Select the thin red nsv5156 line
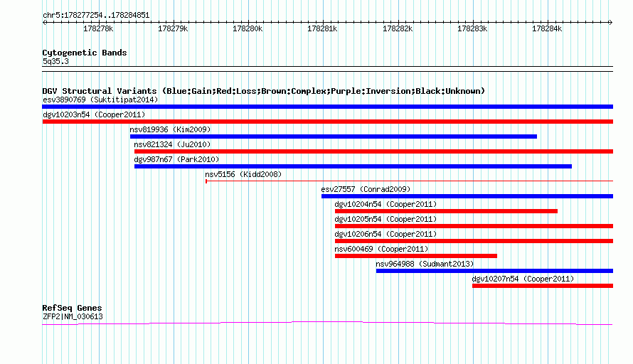This screenshot has width=633, height=364. [410, 181]
